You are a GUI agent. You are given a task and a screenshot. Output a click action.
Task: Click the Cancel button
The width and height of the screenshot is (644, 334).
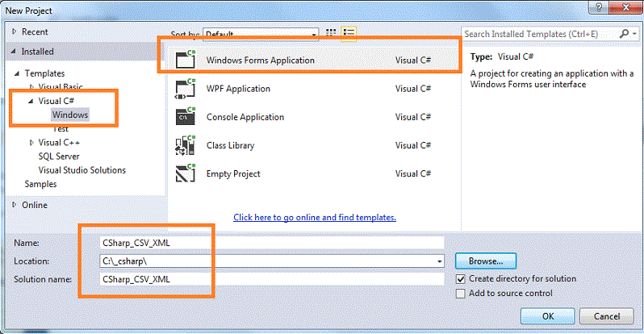(x=607, y=316)
